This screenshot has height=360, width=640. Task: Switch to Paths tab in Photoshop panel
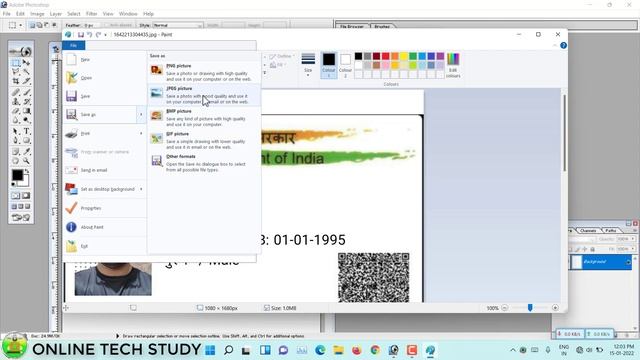[611, 231]
